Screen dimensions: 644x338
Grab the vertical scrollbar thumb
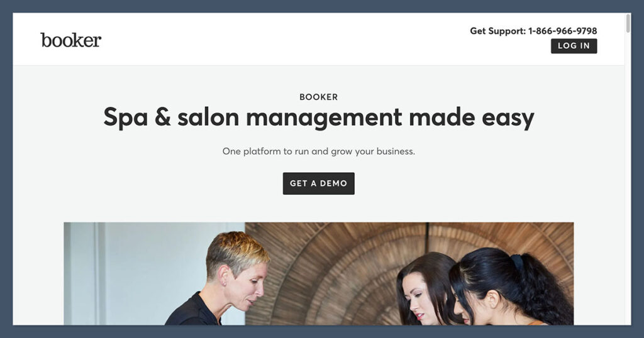628,23
